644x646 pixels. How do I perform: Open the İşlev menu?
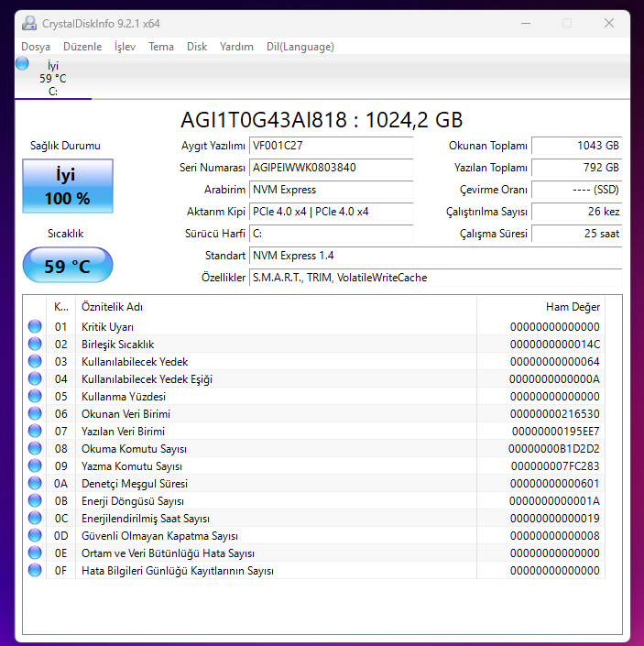tap(125, 47)
